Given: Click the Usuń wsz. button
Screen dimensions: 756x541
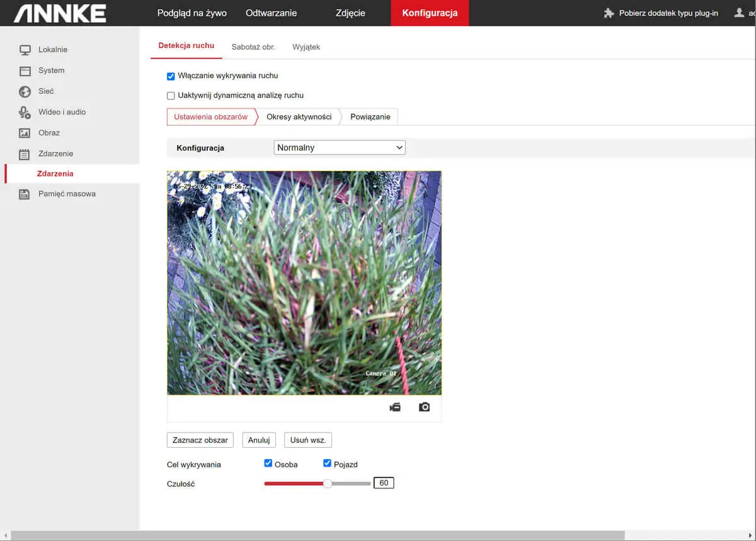Looking at the screenshot, I should coord(308,440).
